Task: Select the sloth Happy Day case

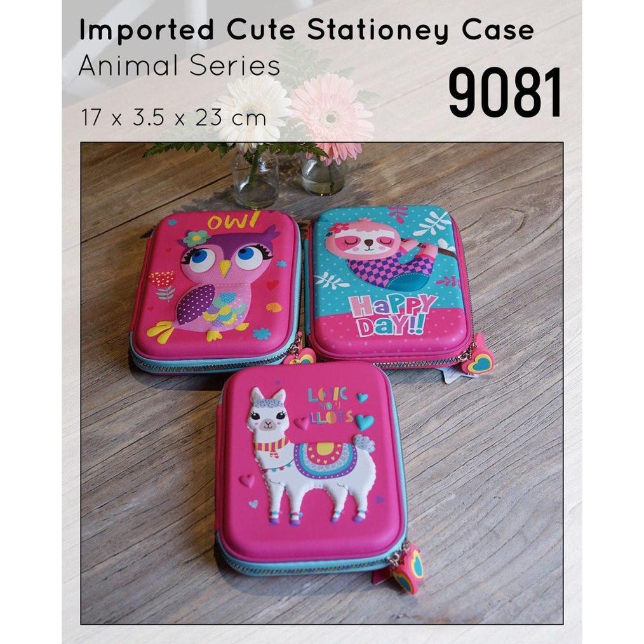Action: [389, 286]
